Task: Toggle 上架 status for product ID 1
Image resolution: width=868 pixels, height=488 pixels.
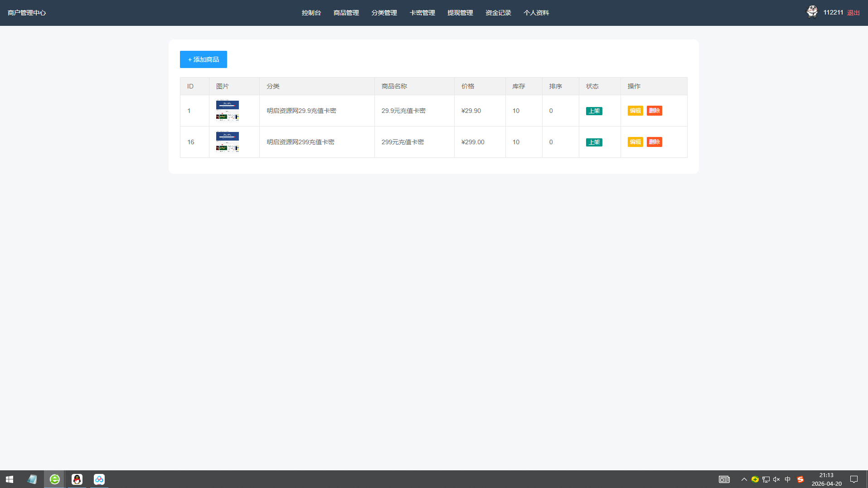Action: point(594,111)
